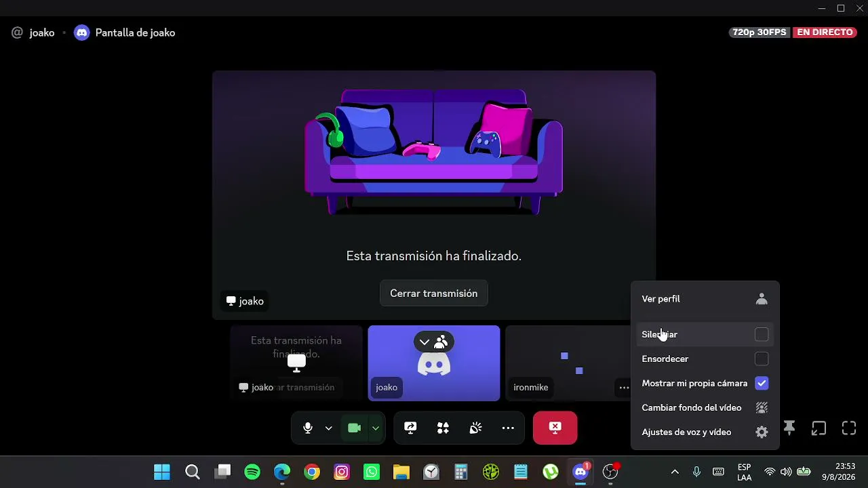Image resolution: width=868 pixels, height=488 pixels.
Task: Click the Pantalla de joako title
Action: pos(135,33)
